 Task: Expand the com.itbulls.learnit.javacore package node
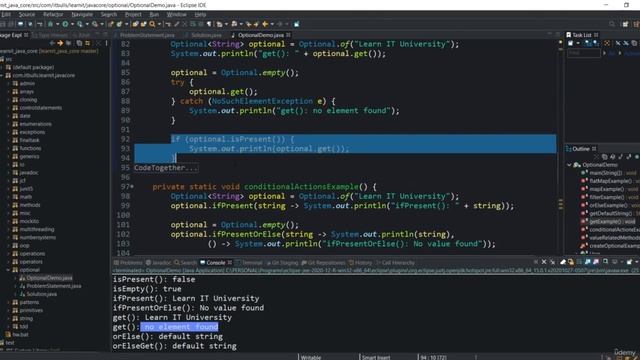click(x=2, y=76)
